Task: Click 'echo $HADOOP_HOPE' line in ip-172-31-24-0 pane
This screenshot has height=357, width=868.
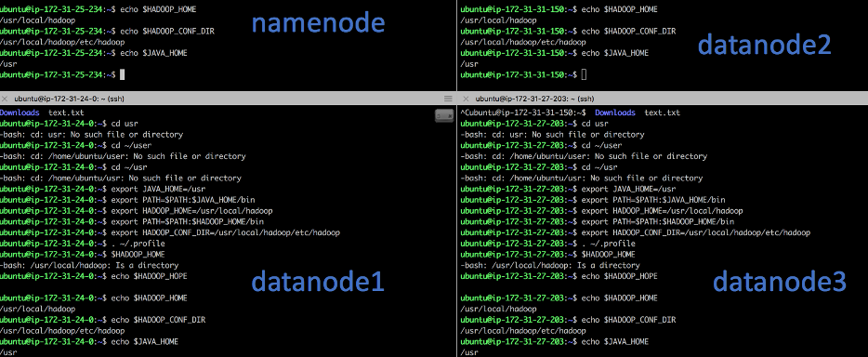Action: point(149,276)
